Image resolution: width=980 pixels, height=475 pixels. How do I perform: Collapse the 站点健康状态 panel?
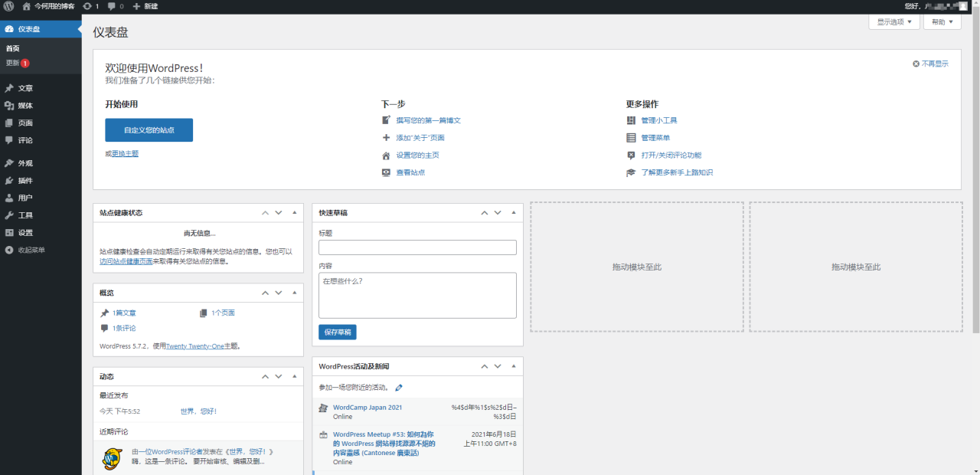click(295, 212)
